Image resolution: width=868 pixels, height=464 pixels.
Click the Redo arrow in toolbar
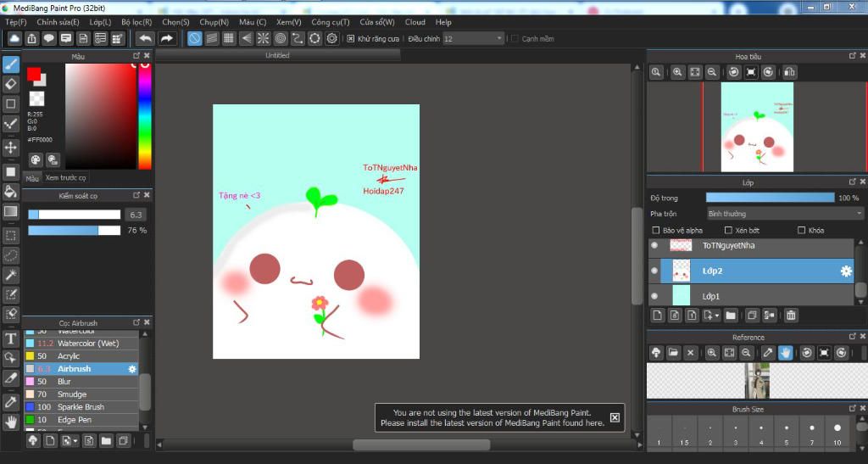(x=166, y=38)
